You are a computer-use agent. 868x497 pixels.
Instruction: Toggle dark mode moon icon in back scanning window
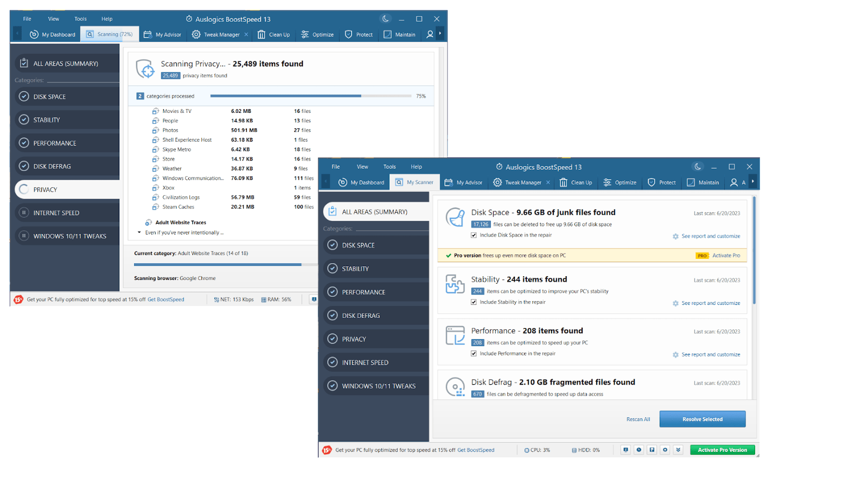(385, 18)
